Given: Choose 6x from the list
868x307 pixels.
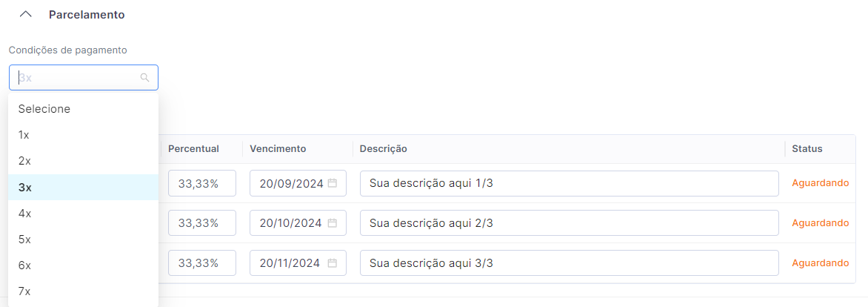Looking at the screenshot, I should tap(24, 265).
